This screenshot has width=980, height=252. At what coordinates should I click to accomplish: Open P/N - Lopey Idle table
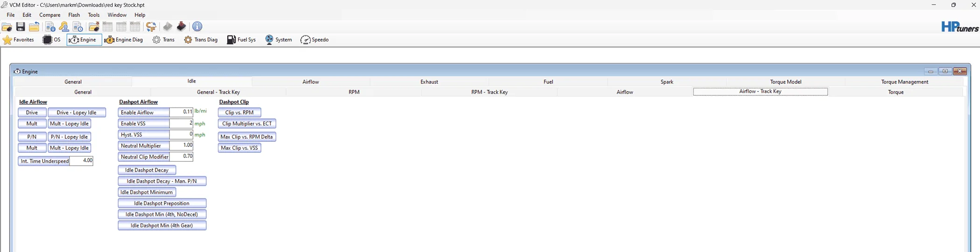[69, 137]
